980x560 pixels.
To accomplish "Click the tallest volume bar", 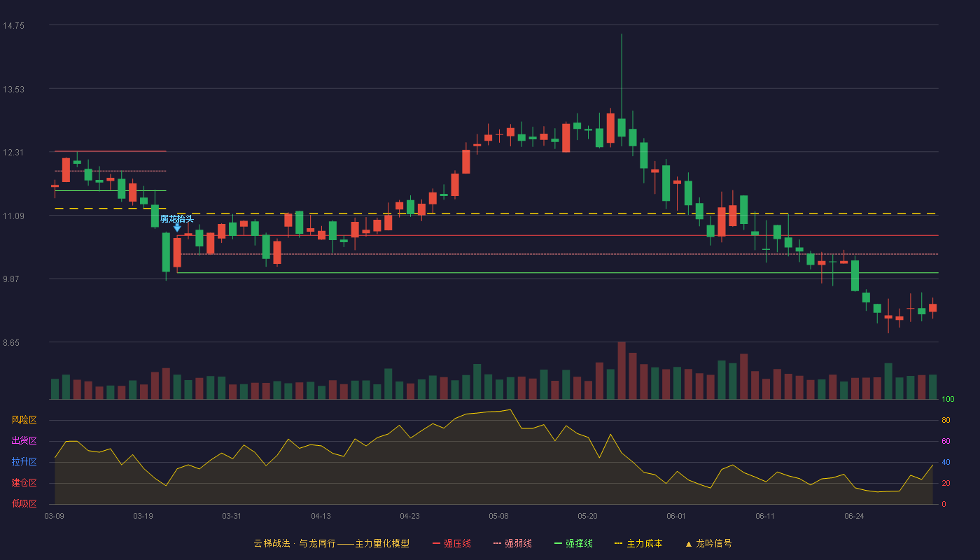I will [x=622, y=370].
